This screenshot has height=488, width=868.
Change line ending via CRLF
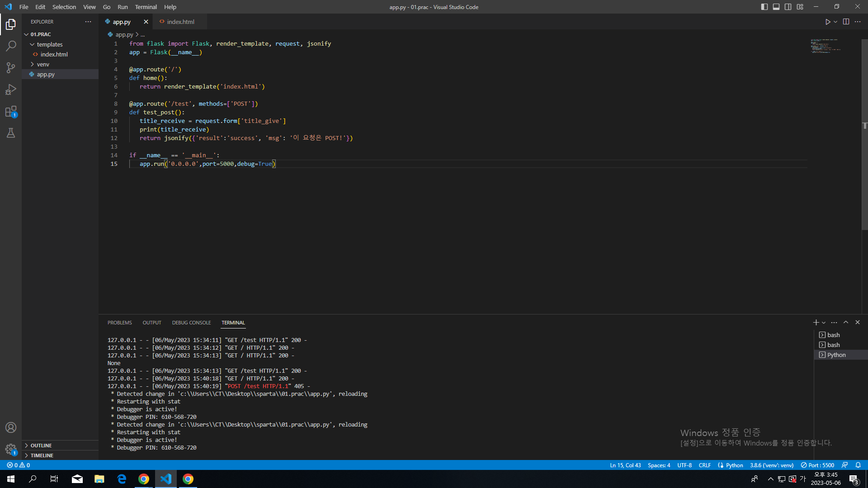pos(705,465)
